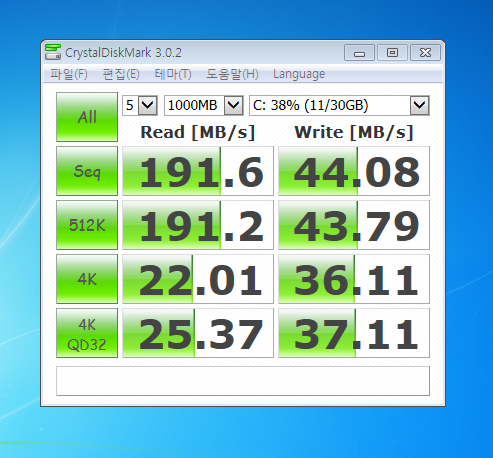The image size is (493, 458).
Task: Start the 4K QD32 test
Action: [x=87, y=333]
